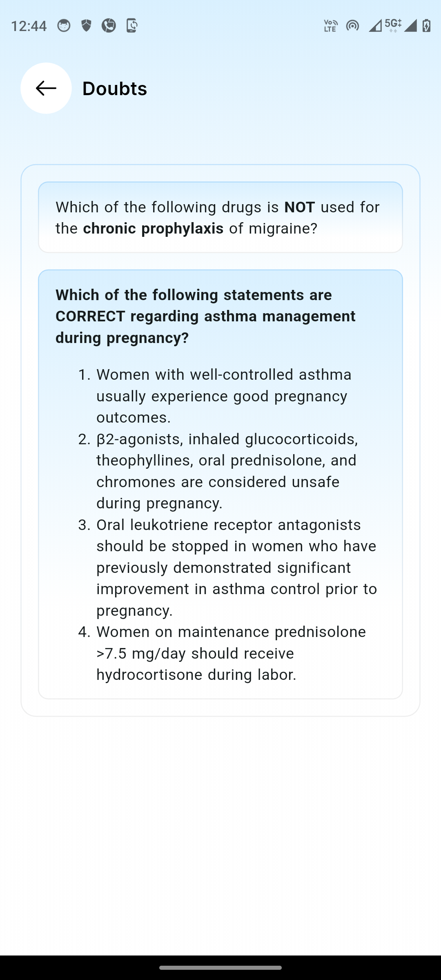Tap the Doubts page title

115,89
